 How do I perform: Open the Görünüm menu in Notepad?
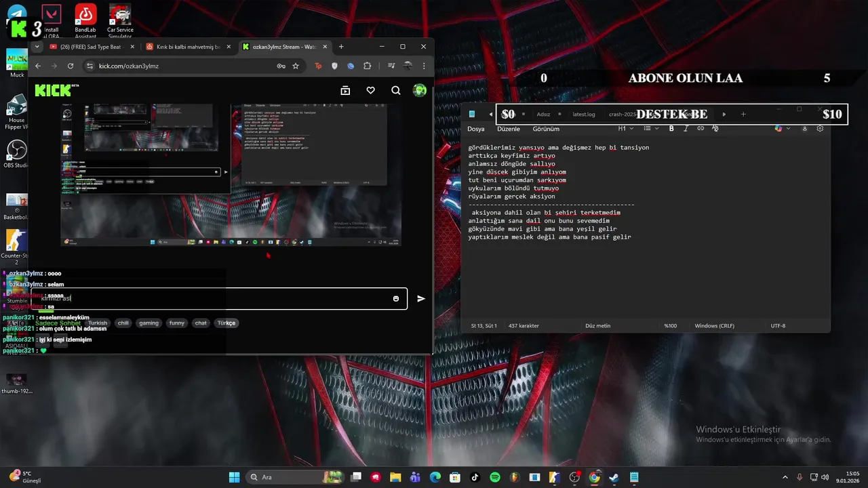pyautogui.click(x=546, y=129)
